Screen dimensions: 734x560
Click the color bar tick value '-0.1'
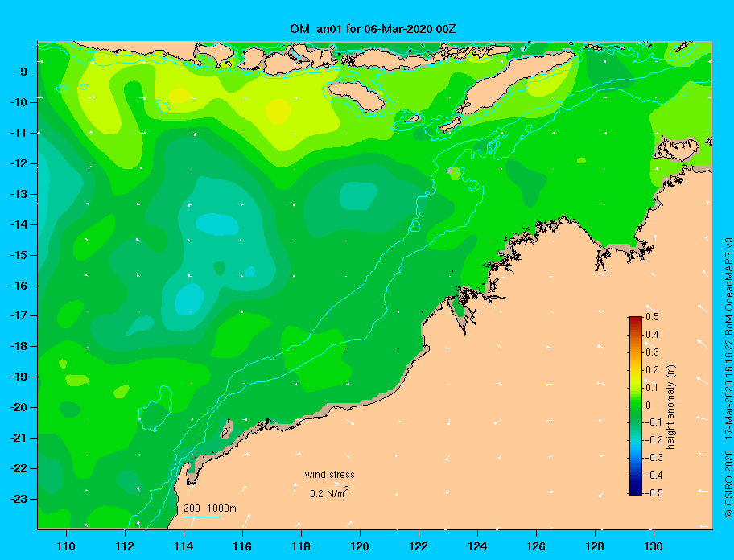click(654, 422)
